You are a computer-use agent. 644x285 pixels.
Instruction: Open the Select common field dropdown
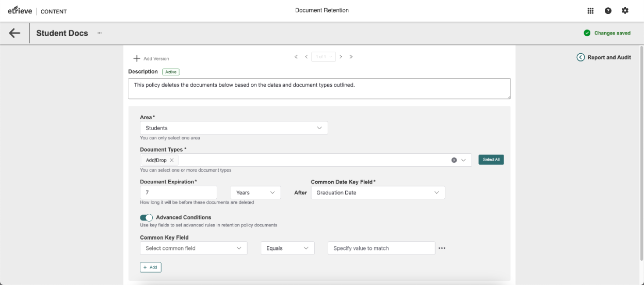[194, 248]
